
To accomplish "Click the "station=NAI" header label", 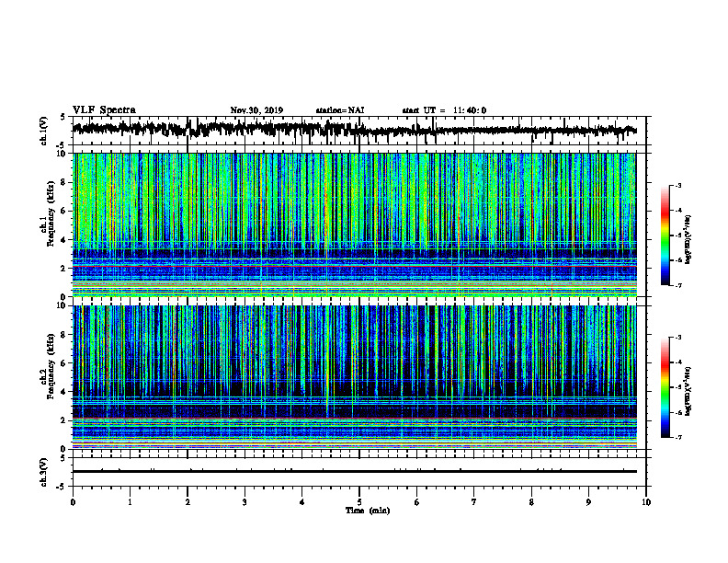I will coord(340,110).
